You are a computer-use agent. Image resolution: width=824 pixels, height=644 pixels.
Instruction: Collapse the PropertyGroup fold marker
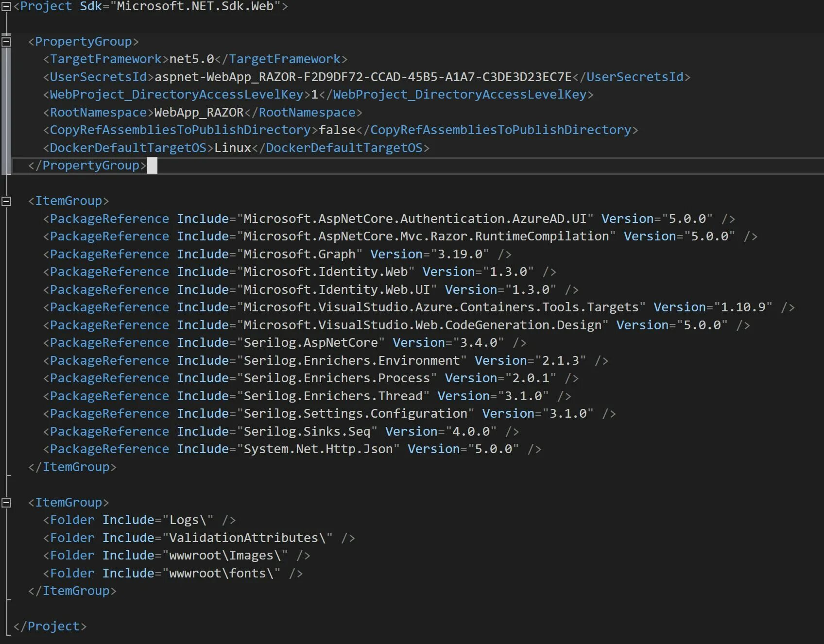pyautogui.click(x=6, y=42)
